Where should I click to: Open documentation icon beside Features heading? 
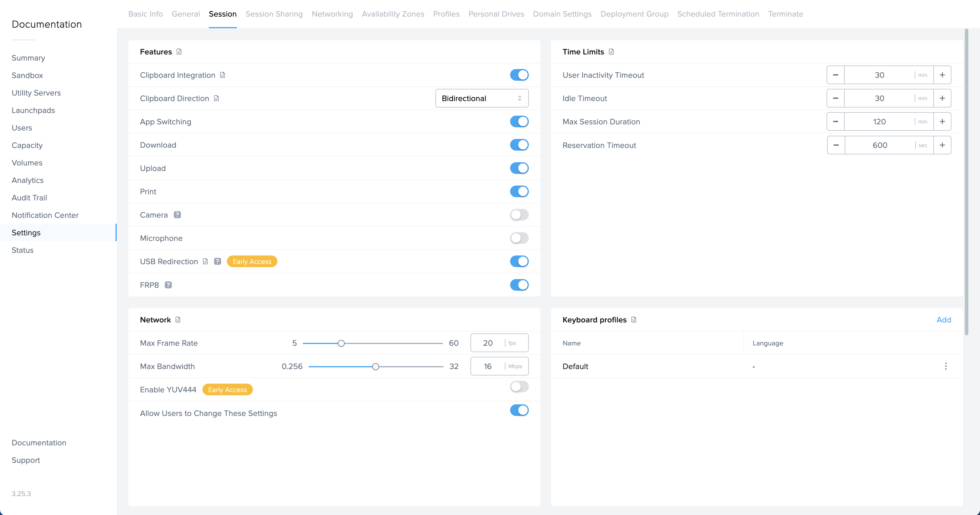179,52
